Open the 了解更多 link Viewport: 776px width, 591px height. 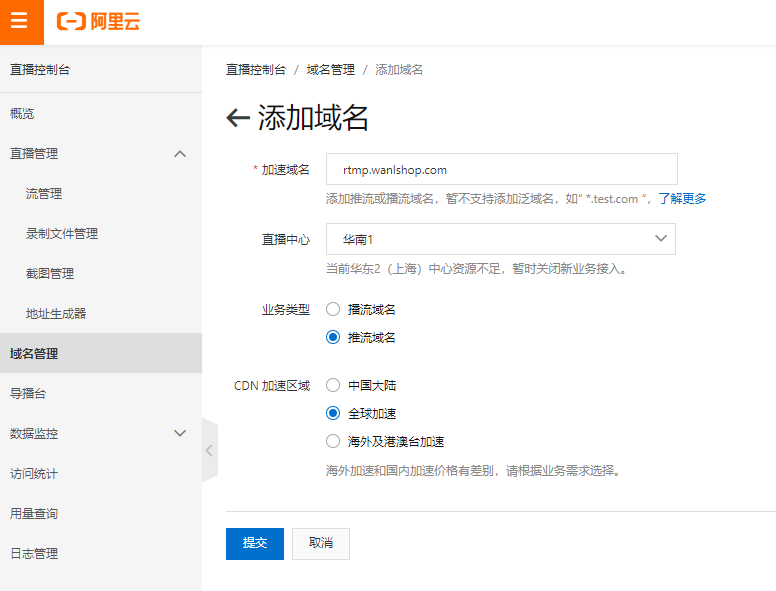682,199
